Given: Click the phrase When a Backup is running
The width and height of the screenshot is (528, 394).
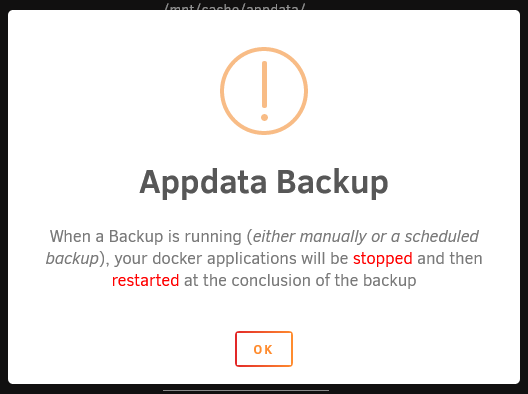Looking at the screenshot, I should point(146,237).
